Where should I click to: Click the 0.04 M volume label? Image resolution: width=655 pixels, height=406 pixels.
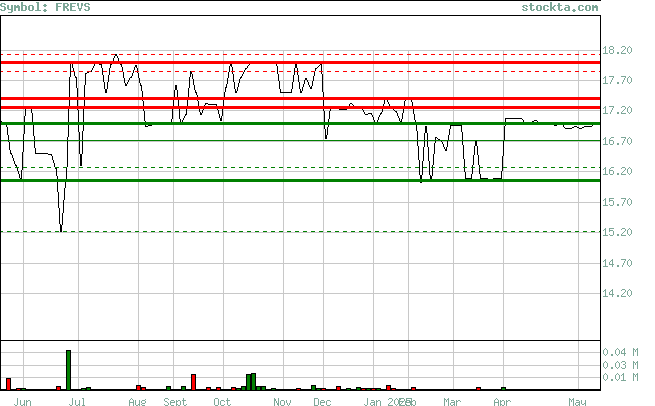coord(620,352)
